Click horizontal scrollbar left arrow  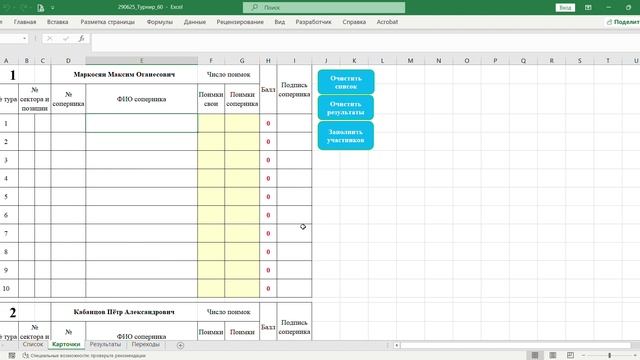[x=396, y=345]
